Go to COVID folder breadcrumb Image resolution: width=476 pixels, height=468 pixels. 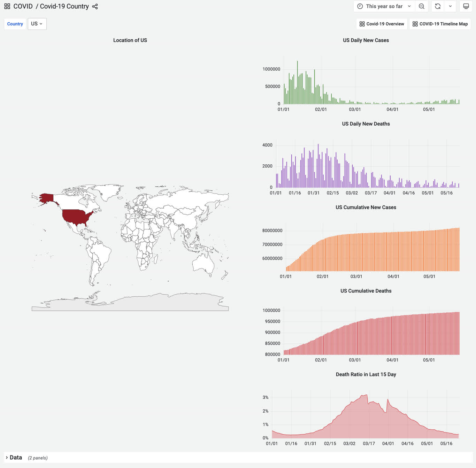click(23, 6)
